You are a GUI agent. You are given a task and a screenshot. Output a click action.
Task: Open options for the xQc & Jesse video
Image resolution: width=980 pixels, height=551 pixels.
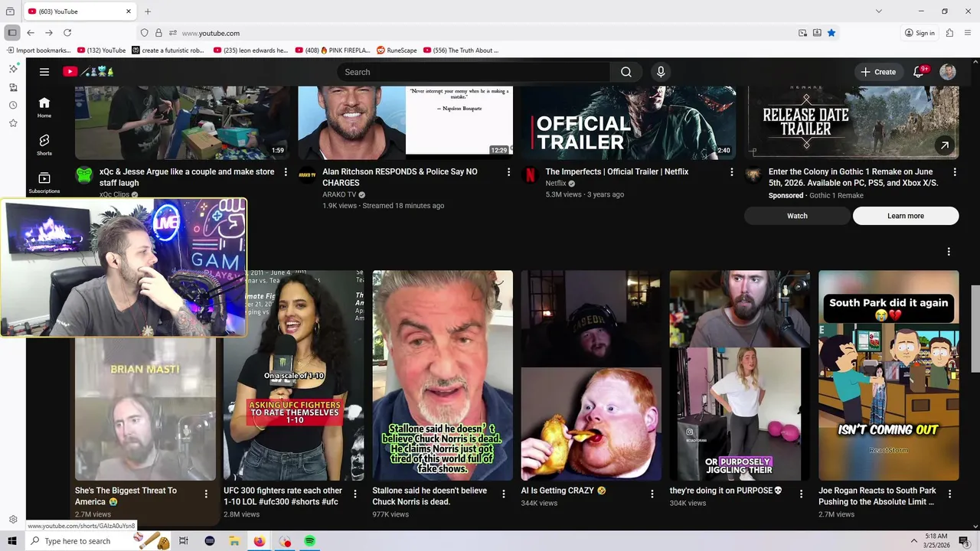(x=286, y=172)
